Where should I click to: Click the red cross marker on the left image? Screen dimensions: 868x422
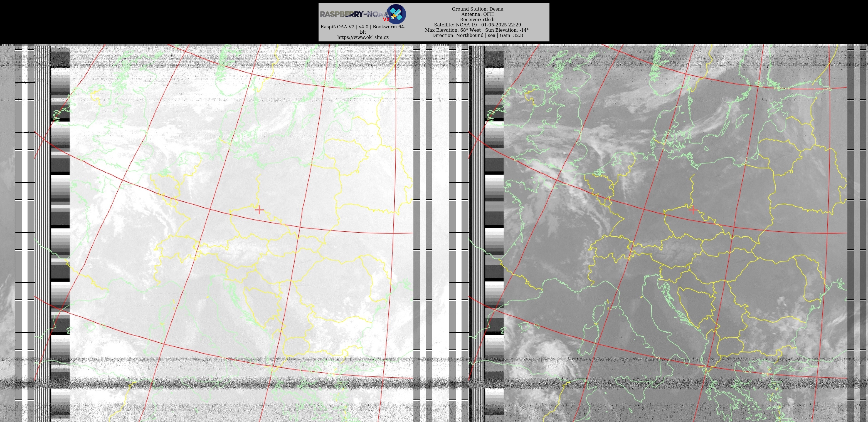click(259, 210)
